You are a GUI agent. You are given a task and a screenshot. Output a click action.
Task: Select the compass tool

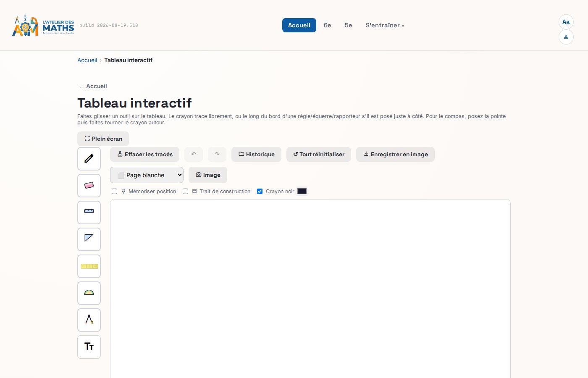89,320
